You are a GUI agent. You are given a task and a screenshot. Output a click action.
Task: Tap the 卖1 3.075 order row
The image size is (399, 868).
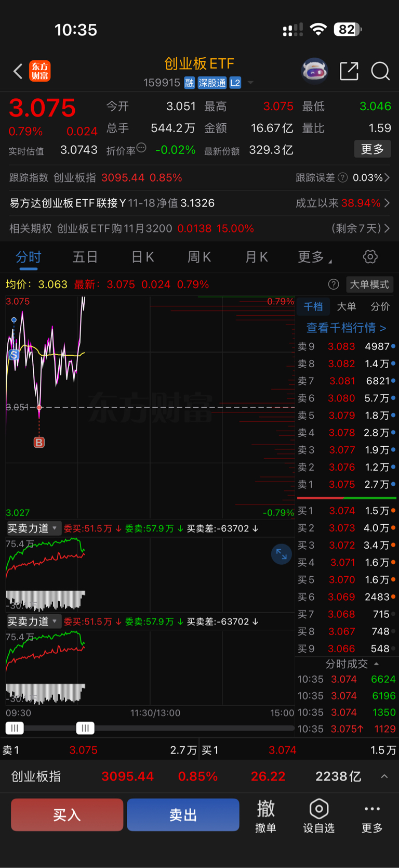[347, 484]
